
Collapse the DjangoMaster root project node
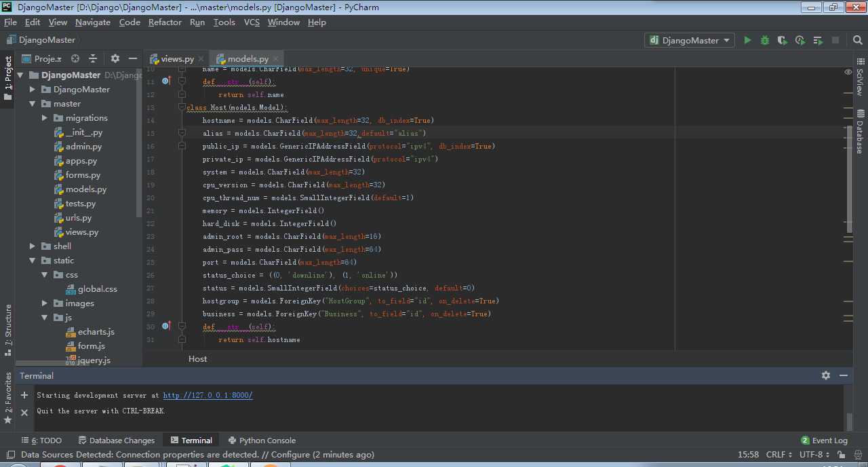tap(21, 75)
